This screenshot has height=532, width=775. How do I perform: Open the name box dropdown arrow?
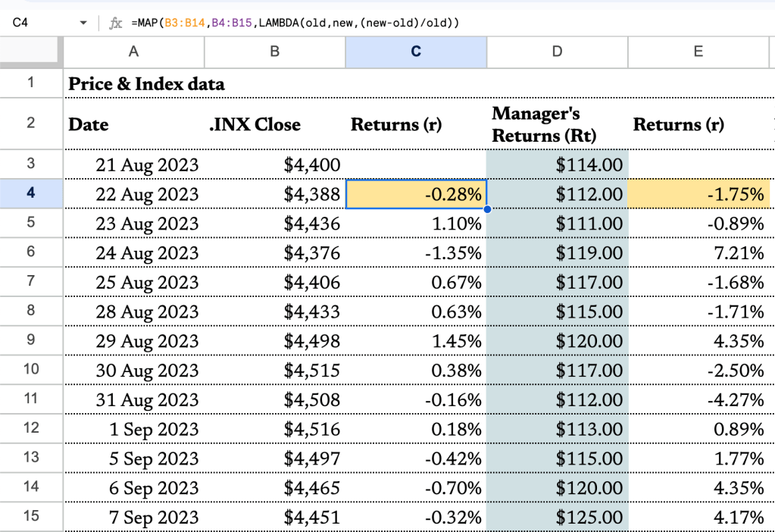coord(83,23)
